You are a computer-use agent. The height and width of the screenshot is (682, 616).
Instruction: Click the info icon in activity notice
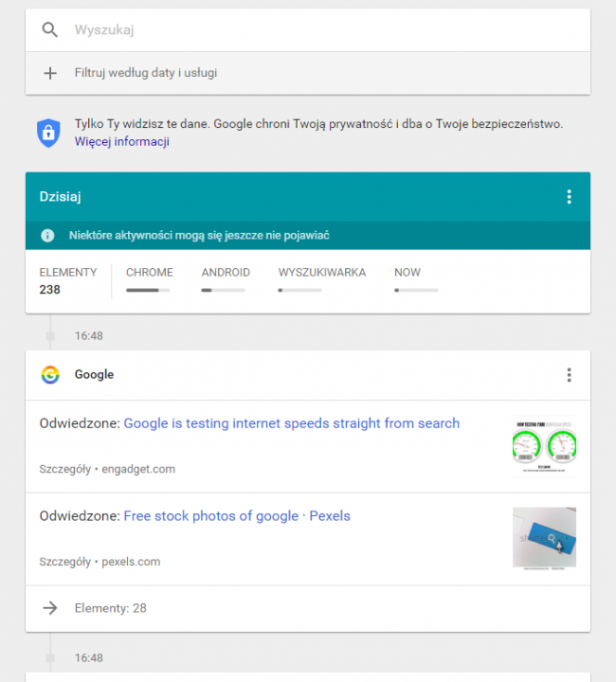click(47, 235)
